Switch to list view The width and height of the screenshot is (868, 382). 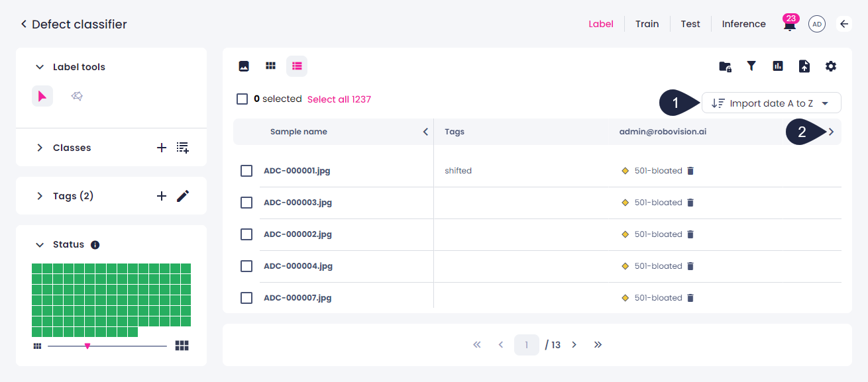click(297, 66)
